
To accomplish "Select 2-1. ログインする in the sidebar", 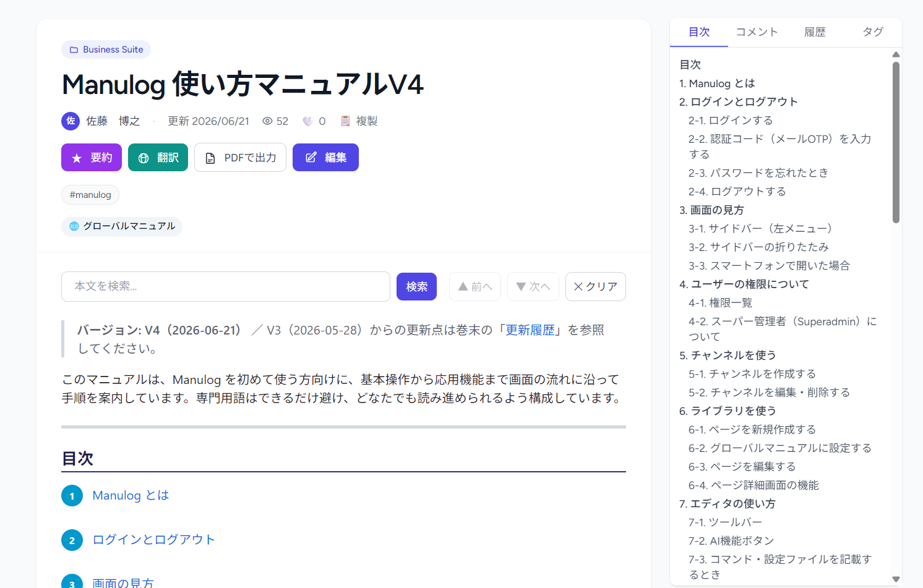I will tap(731, 121).
